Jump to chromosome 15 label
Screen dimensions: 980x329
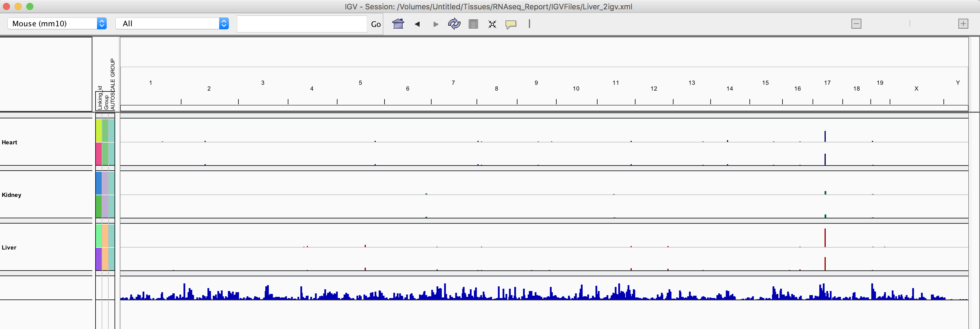[x=766, y=82]
